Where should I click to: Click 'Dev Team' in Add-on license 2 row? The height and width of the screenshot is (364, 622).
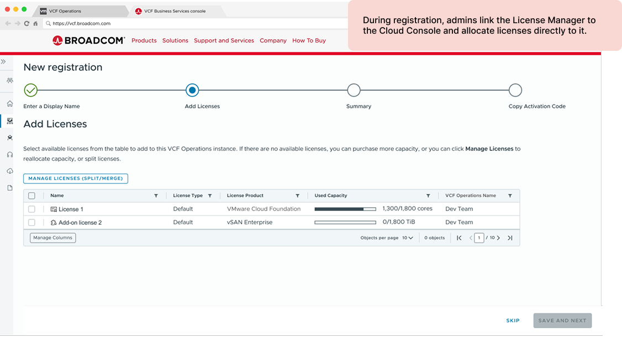point(459,223)
